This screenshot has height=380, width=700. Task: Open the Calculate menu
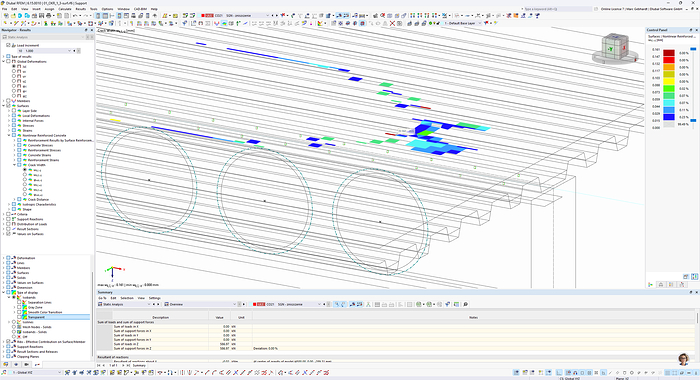click(x=65, y=9)
